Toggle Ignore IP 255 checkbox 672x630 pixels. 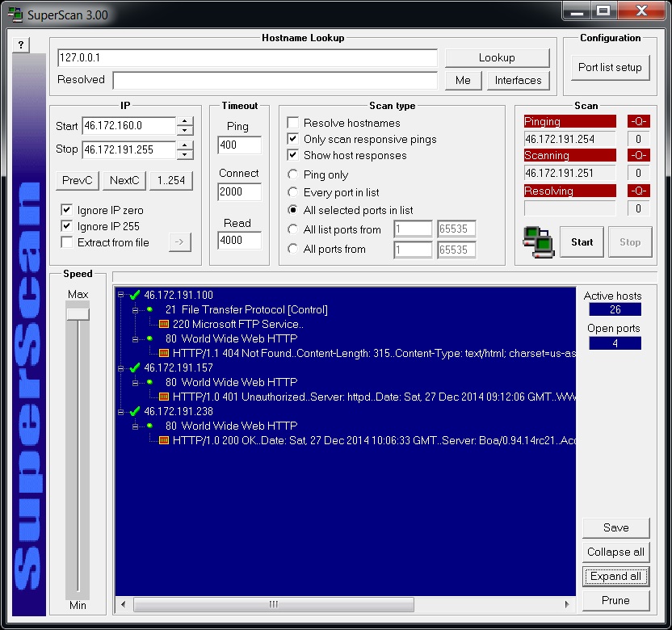(66, 226)
